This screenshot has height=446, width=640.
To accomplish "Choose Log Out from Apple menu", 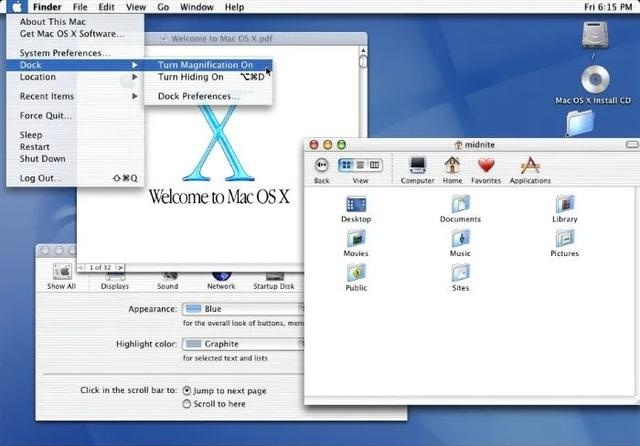I will tap(75, 178).
